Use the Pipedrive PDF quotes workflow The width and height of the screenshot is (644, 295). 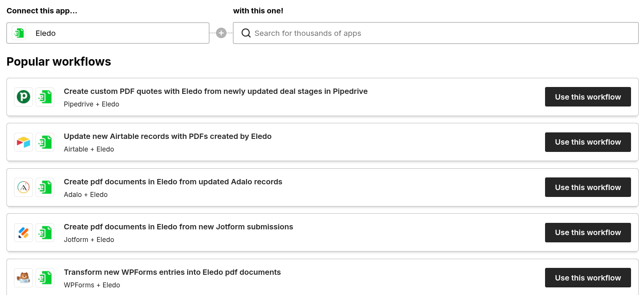(587, 97)
